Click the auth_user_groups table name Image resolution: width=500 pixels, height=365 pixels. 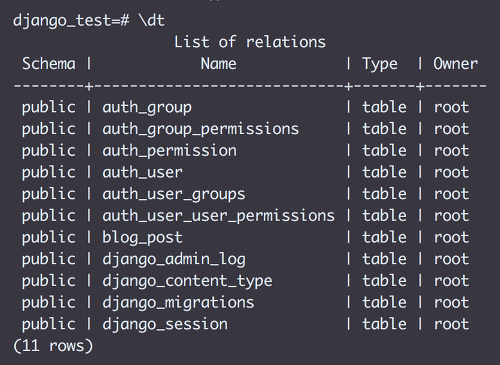(x=174, y=194)
